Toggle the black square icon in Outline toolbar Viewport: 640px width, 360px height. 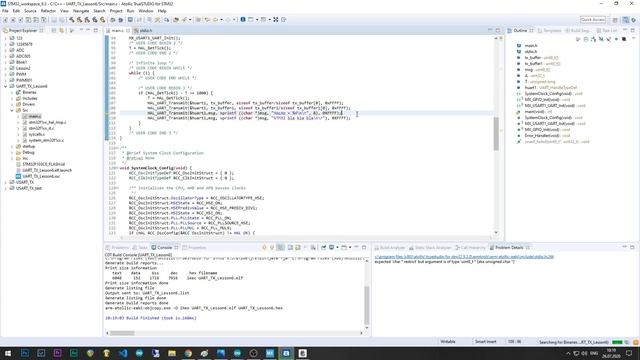624,39
